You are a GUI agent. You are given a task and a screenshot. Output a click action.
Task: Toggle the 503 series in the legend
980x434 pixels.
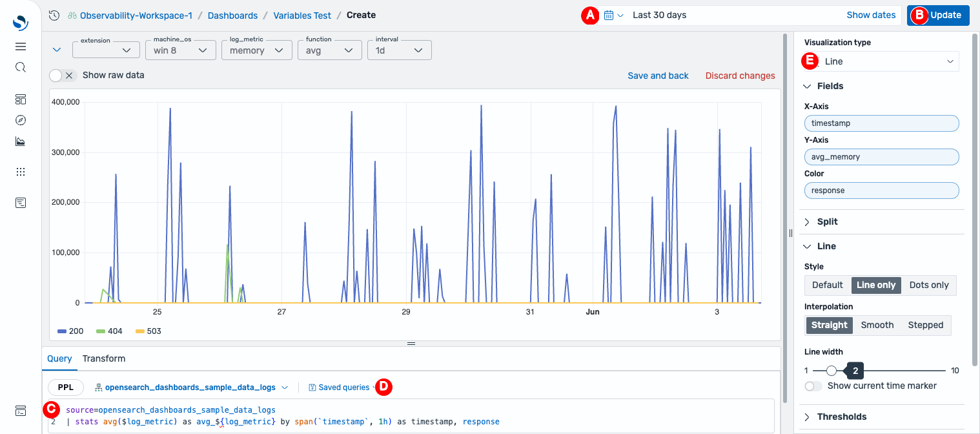[x=148, y=331]
